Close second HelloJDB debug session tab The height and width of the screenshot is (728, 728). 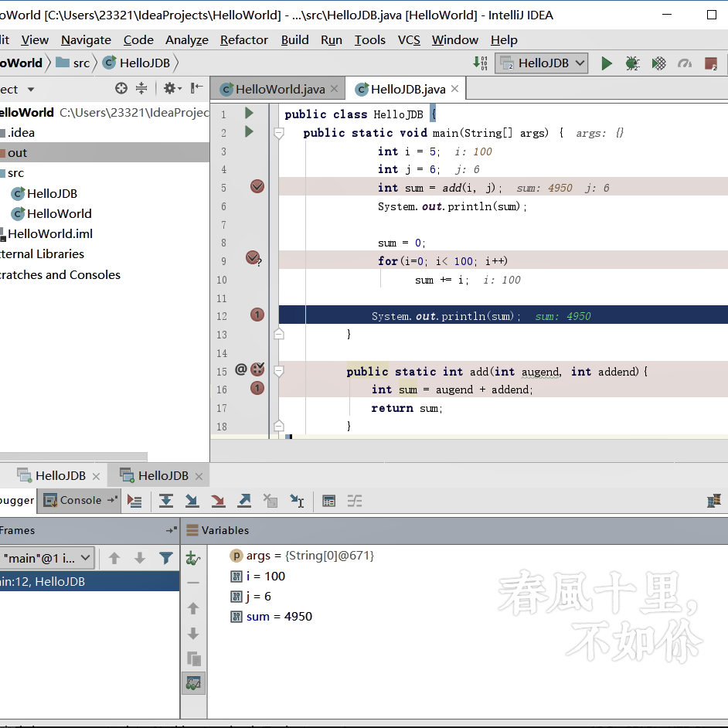[x=199, y=476]
